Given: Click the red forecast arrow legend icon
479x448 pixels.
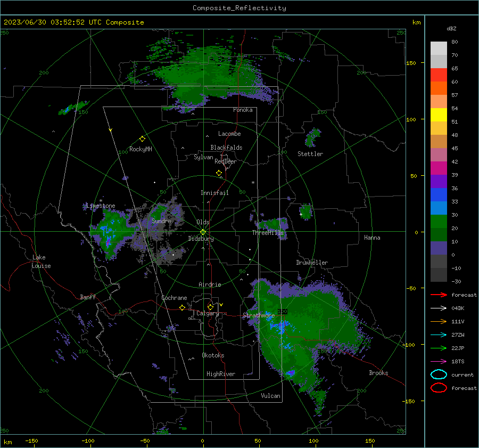Looking at the screenshot, I should click(x=439, y=295).
